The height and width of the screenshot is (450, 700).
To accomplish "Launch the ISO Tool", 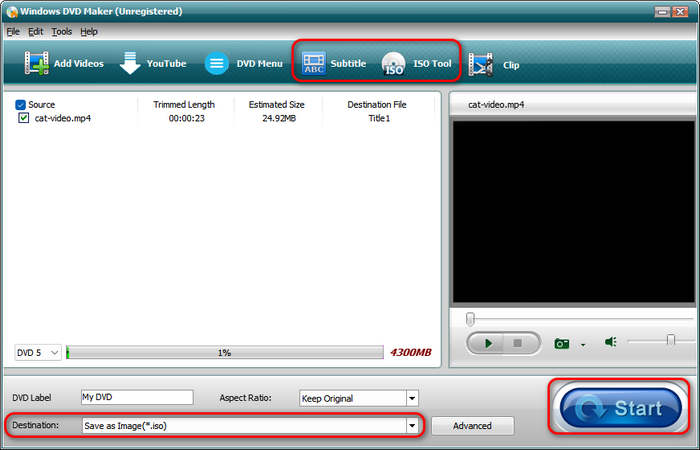I will [x=417, y=63].
